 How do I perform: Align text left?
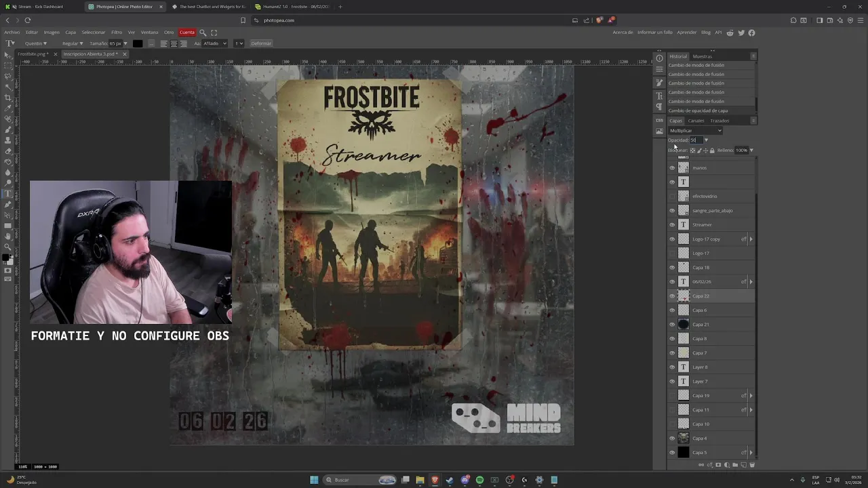(x=163, y=43)
